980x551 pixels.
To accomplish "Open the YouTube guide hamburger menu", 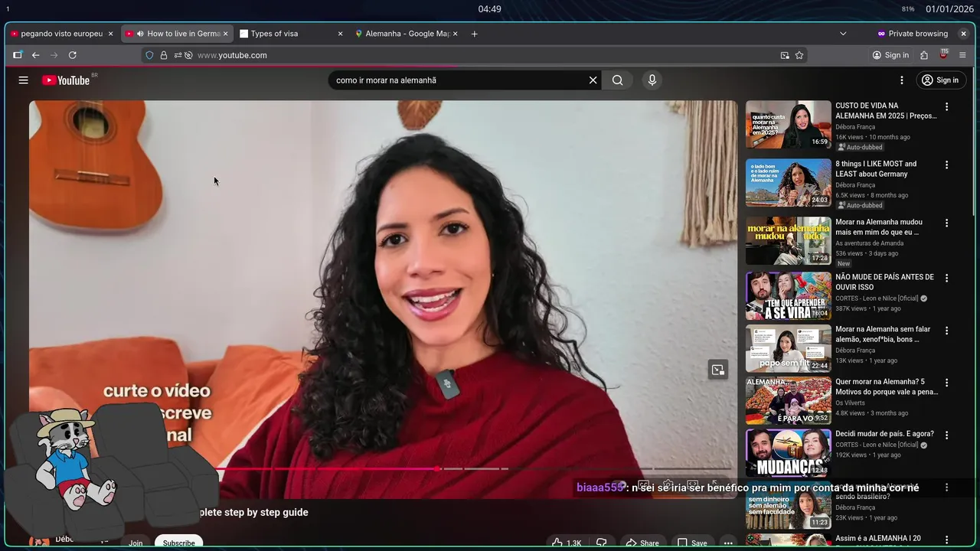I will click(23, 80).
